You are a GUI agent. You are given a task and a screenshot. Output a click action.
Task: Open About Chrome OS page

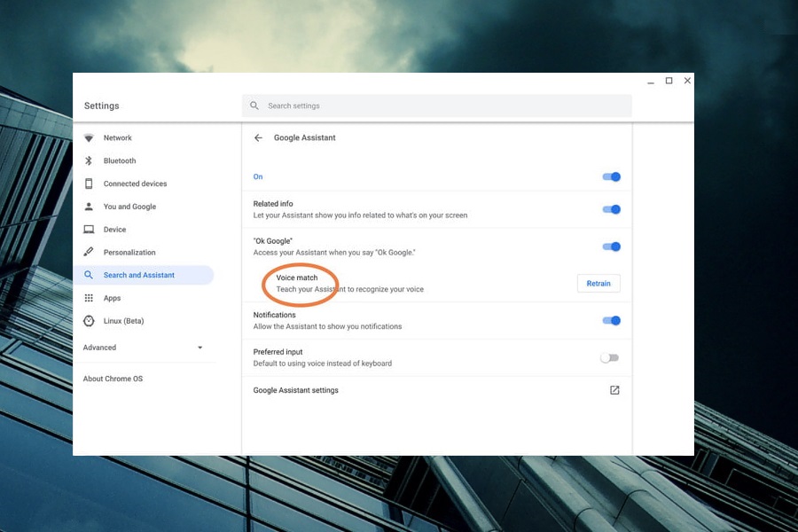113,379
